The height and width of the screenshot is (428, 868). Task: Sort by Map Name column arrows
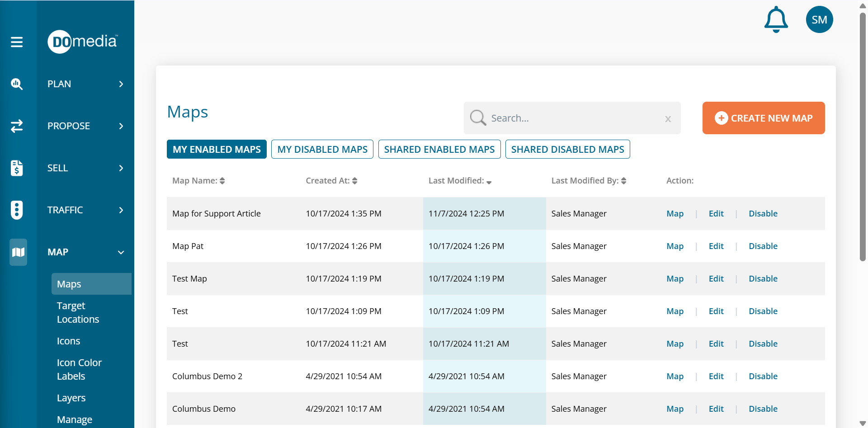click(x=222, y=181)
